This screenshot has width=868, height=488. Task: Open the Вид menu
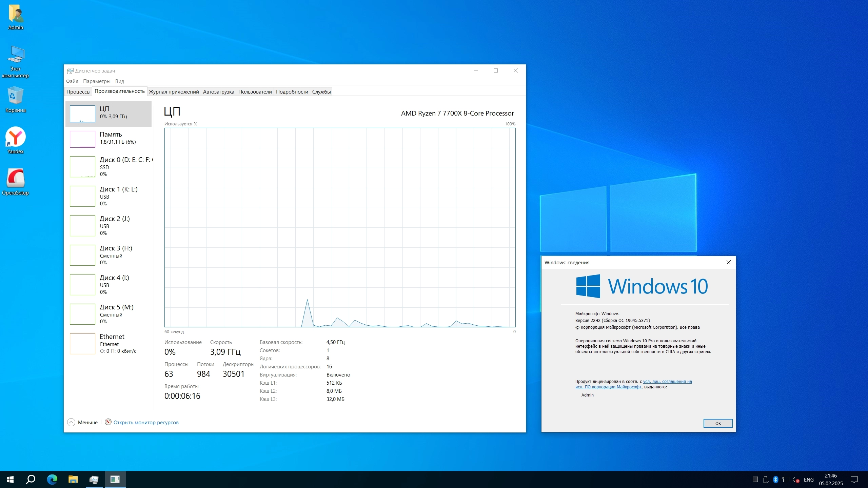point(119,81)
